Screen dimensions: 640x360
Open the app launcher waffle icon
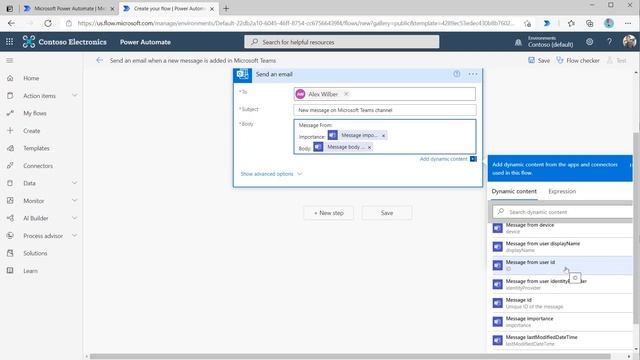coord(9,42)
